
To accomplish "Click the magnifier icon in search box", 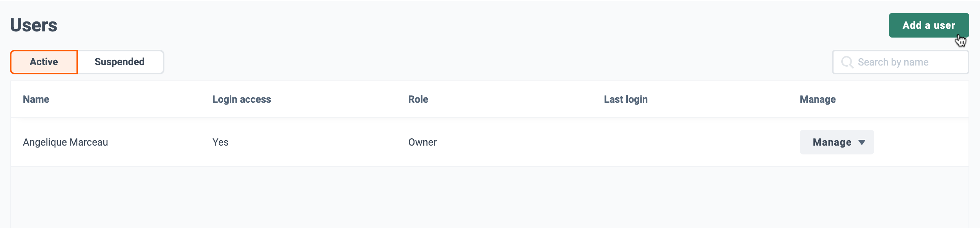I will click(x=847, y=62).
